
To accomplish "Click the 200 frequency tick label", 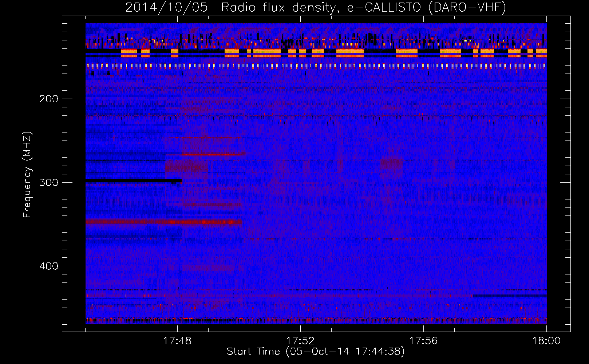I will (x=49, y=99).
